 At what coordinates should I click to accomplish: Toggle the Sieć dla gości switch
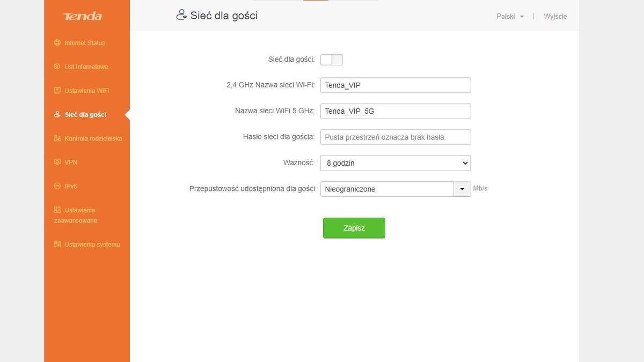pos(331,60)
